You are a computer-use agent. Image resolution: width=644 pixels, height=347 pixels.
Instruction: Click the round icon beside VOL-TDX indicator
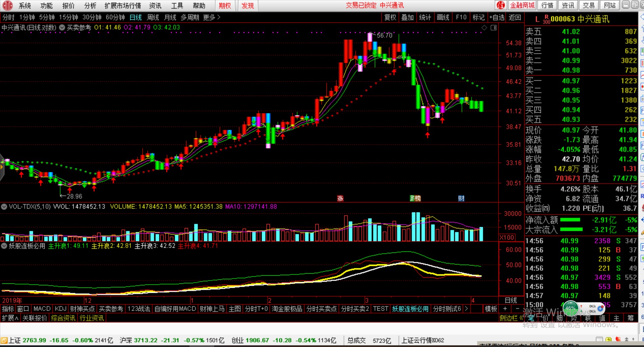pos(4,207)
